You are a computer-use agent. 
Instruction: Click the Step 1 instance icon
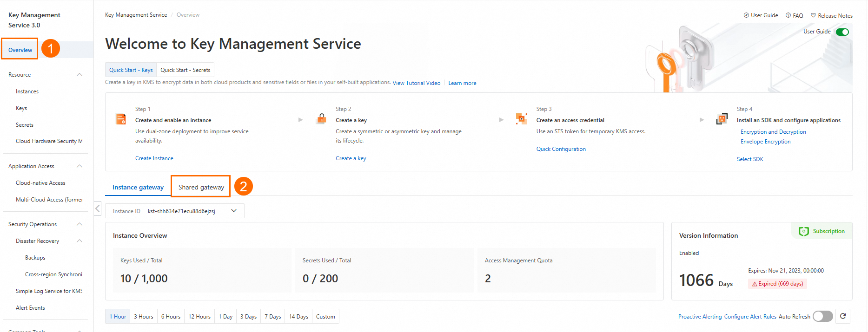121,119
